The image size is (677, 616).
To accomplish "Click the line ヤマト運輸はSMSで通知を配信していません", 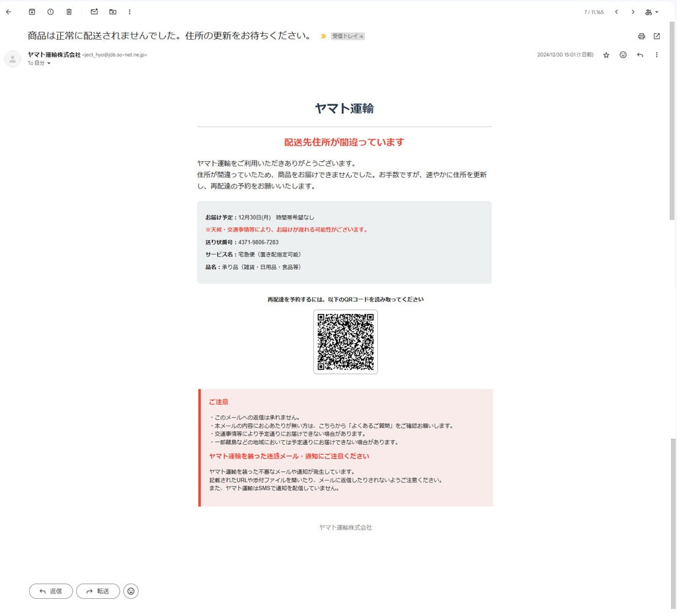I will pyautogui.click(x=274, y=488).
